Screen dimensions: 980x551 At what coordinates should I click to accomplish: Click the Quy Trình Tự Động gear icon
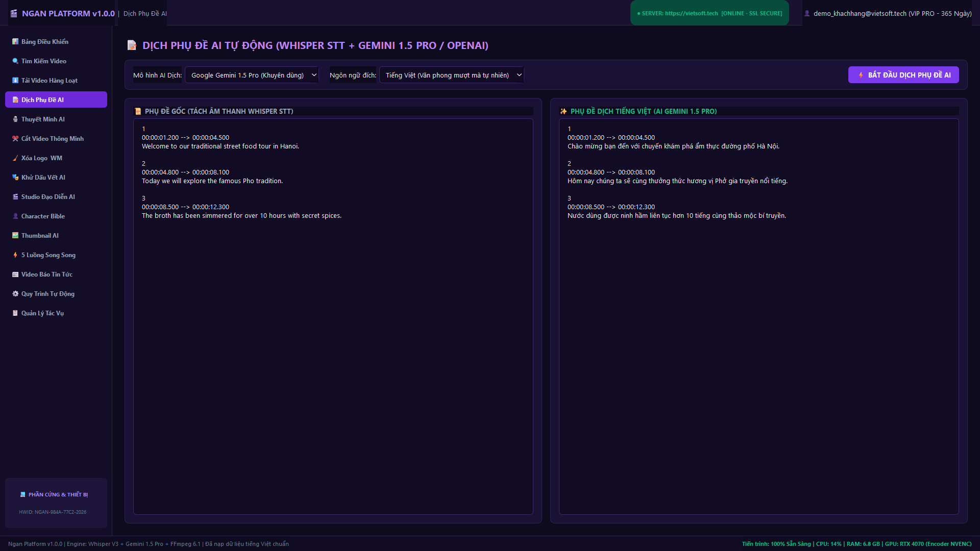click(15, 294)
